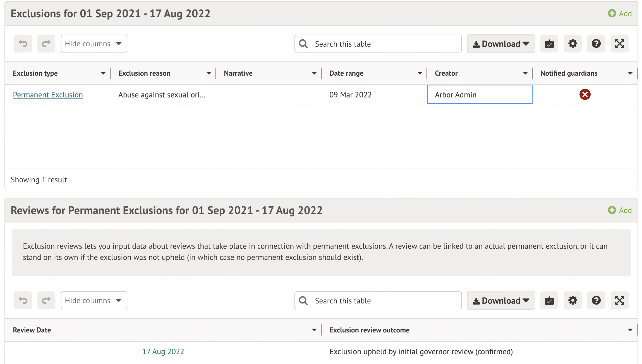Click undo icon in Exclusions table toolbar
The width and height of the screenshot is (642, 364).
pos(23,44)
